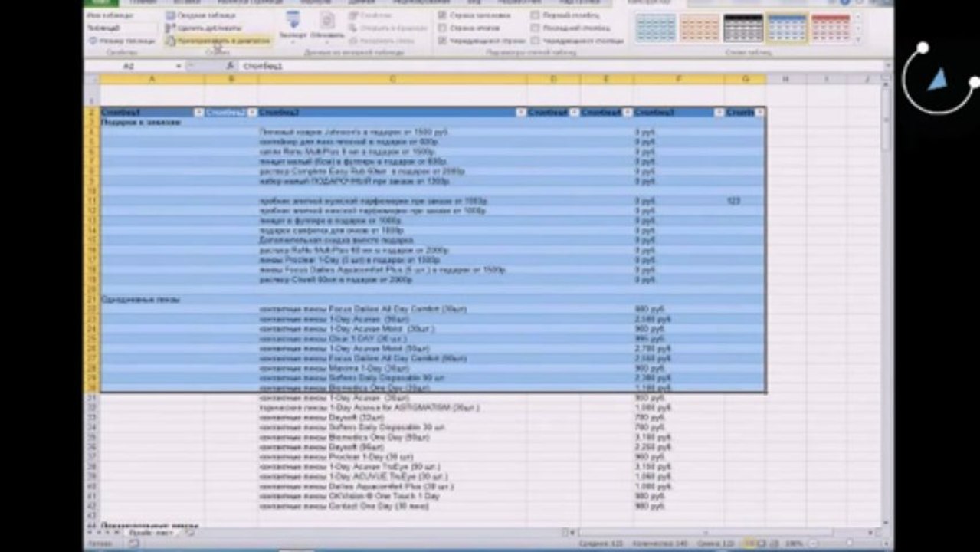Select column H header
Image resolution: width=980 pixels, height=552 pixels.
click(785, 79)
